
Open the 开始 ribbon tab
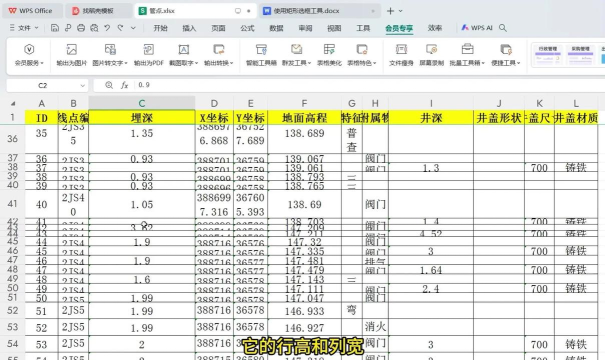pyautogui.click(x=160, y=28)
